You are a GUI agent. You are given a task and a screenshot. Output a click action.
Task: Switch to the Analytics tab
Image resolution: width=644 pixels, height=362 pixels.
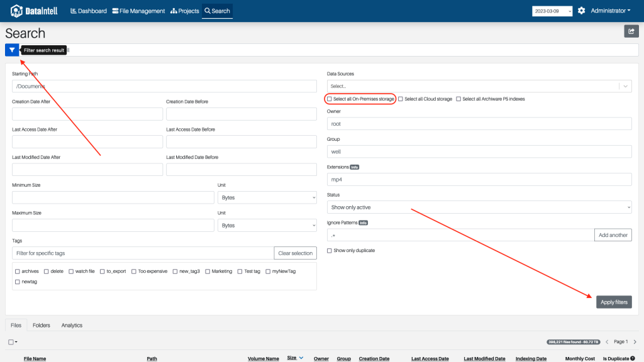pyautogui.click(x=72, y=325)
